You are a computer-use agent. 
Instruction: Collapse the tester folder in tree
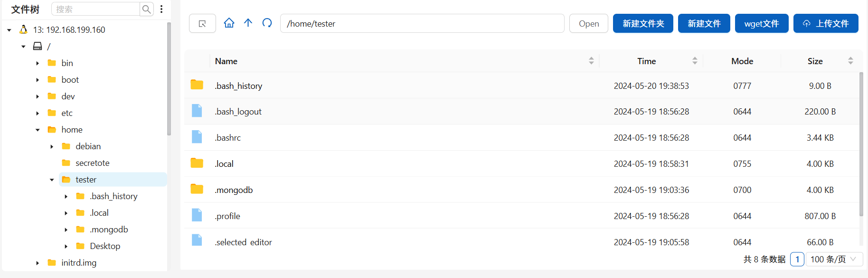tap(52, 180)
